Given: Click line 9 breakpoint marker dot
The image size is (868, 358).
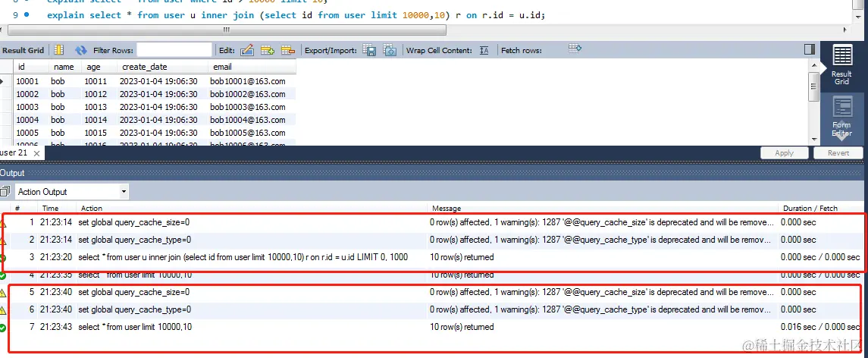Looking at the screenshot, I should click(27, 15).
